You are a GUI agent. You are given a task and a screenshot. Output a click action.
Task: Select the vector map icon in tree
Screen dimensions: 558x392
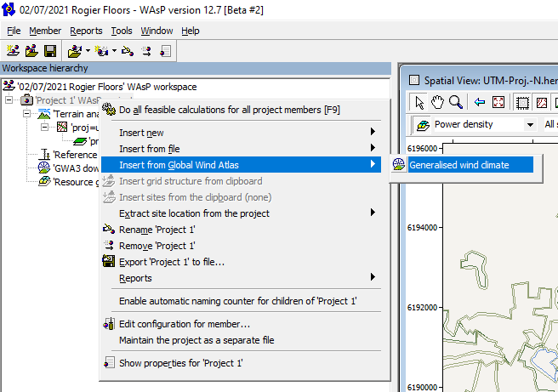click(62, 127)
